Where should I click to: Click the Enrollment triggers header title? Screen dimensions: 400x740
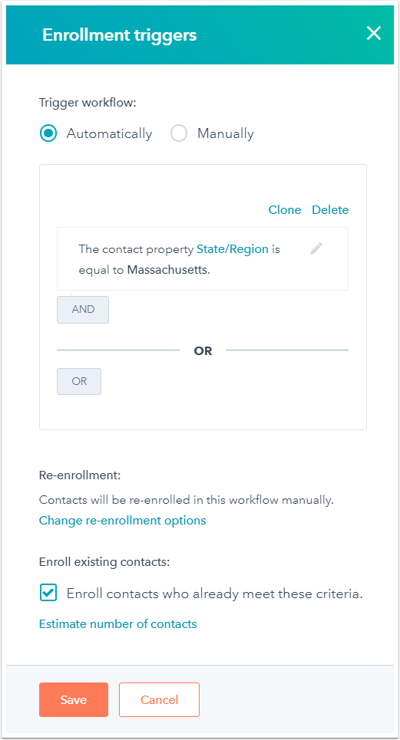click(119, 35)
